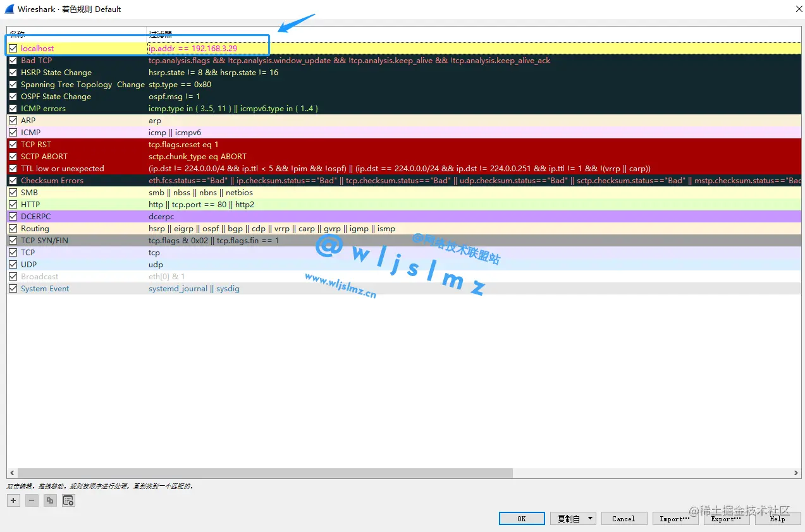Uncheck the HTTP rule checkbox
The width and height of the screenshot is (805, 532).
[x=13, y=205]
